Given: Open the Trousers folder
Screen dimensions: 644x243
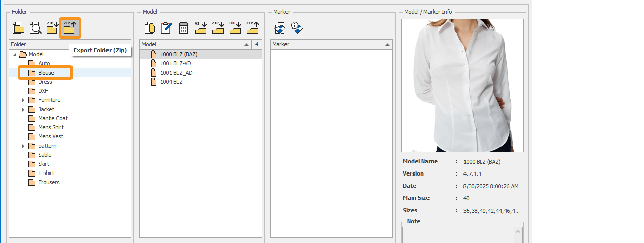Looking at the screenshot, I should tap(48, 182).
